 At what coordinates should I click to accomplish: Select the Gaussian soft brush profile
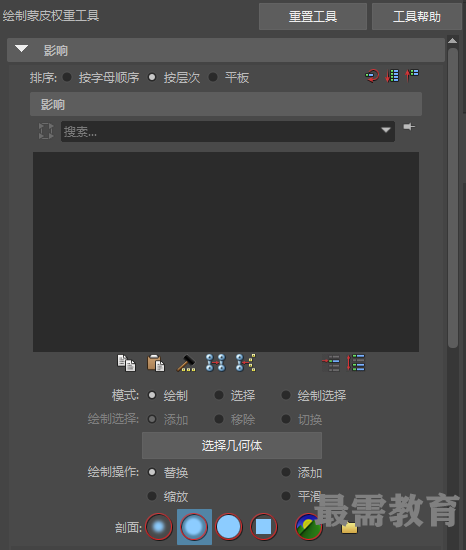click(158, 527)
